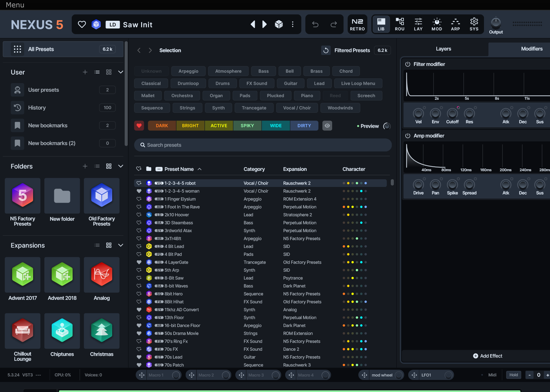Toggle the Filter modifier power button
This screenshot has height=392, width=550.
pyautogui.click(x=408, y=64)
